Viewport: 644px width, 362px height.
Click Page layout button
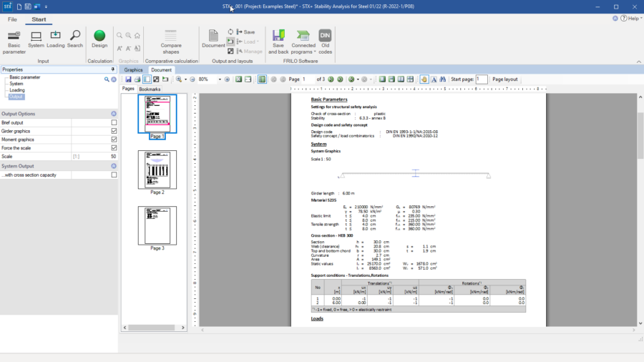(504, 79)
